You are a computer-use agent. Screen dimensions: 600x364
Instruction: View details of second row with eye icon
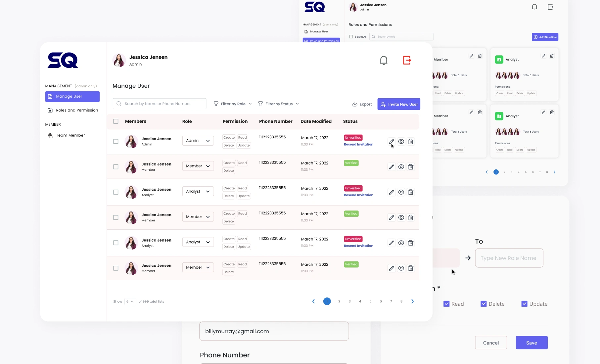pos(401,167)
